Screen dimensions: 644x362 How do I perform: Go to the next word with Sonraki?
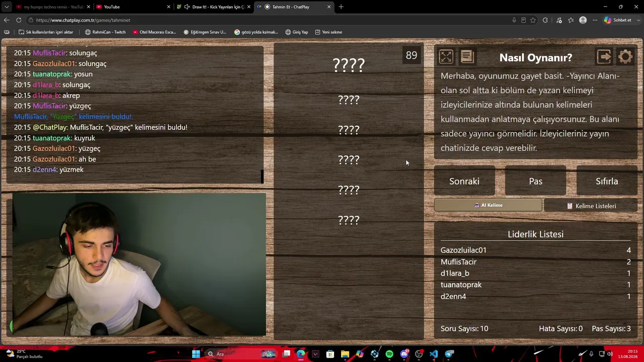pos(464,181)
